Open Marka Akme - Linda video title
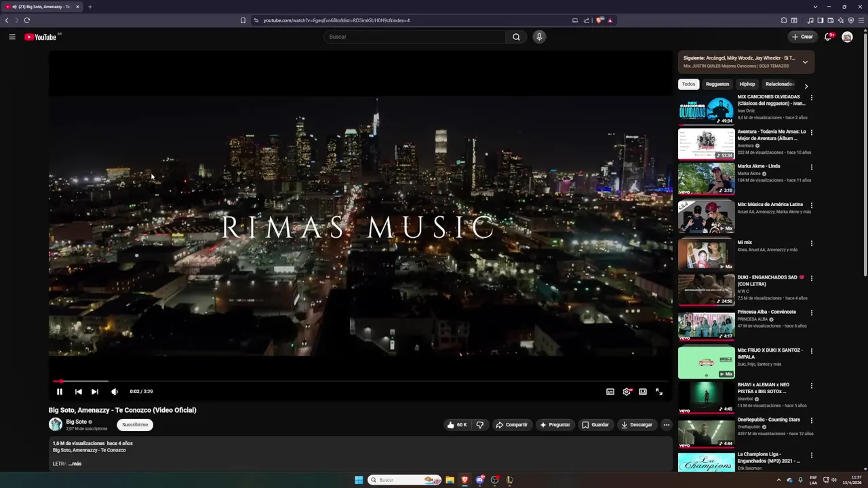 click(759, 166)
